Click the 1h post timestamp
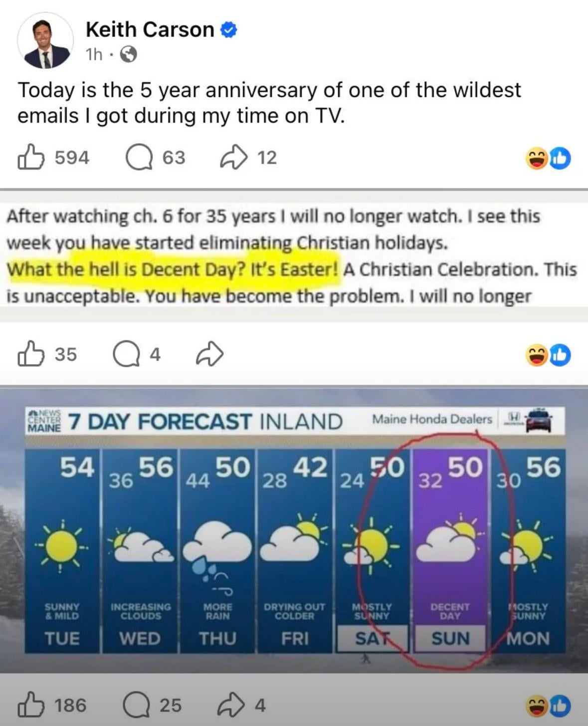 coord(94,54)
